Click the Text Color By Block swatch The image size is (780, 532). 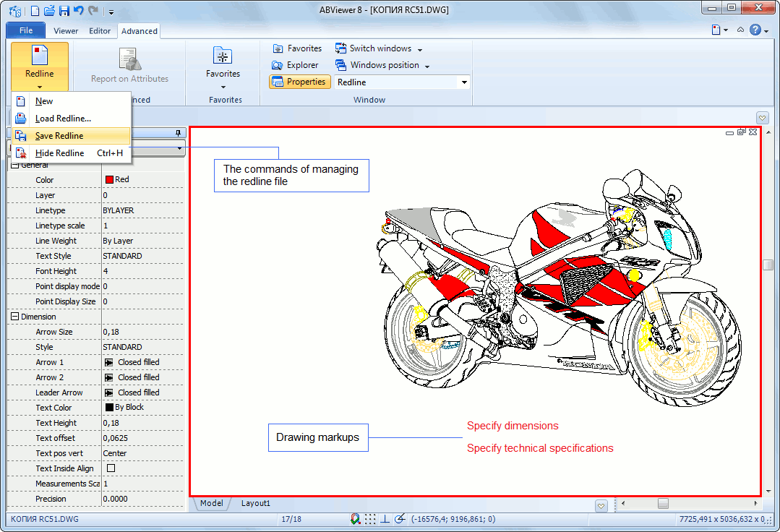(109, 407)
